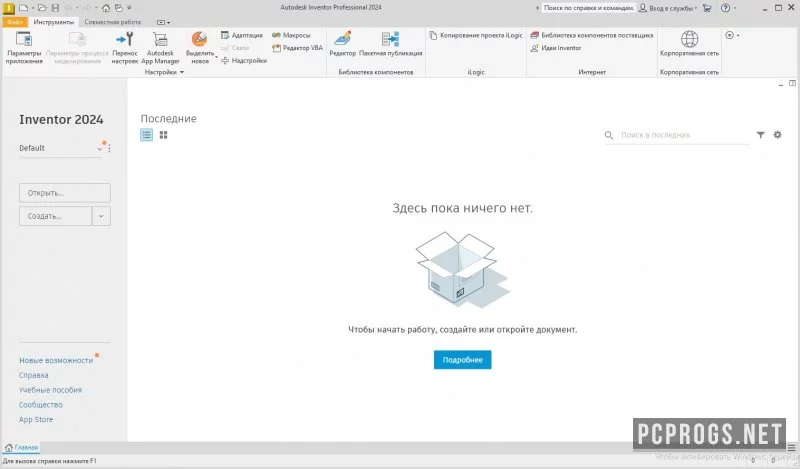
Task: Open the Выделить новое dropdown arrow
Action: point(216,57)
